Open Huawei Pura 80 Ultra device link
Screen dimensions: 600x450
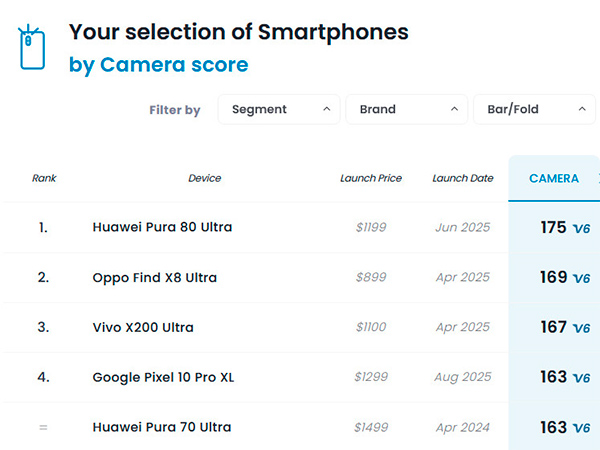pyautogui.click(x=162, y=227)
